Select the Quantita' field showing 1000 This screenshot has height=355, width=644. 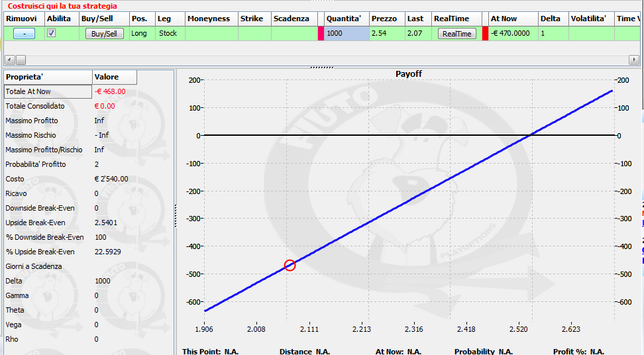(347, 33)
